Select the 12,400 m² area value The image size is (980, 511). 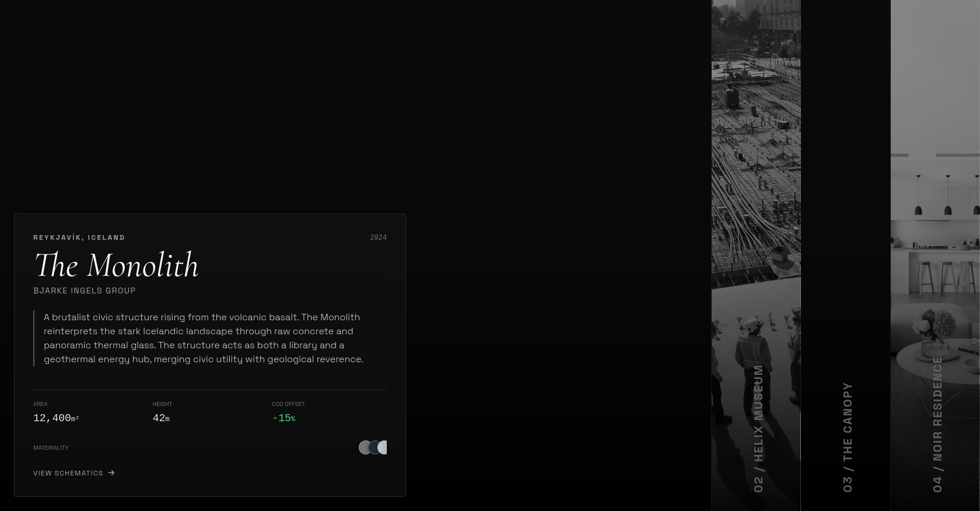pyautogui.click(x=56, y=418)
